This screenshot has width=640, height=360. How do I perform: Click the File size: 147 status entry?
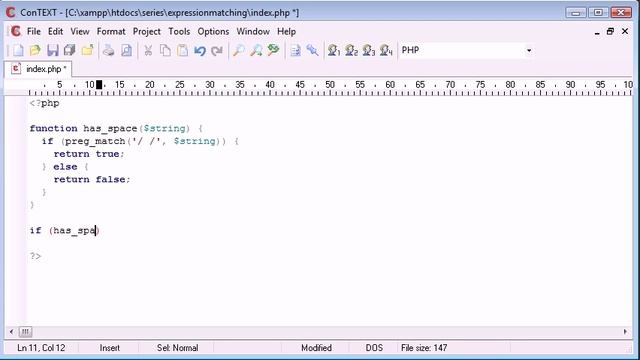point(424,348)
